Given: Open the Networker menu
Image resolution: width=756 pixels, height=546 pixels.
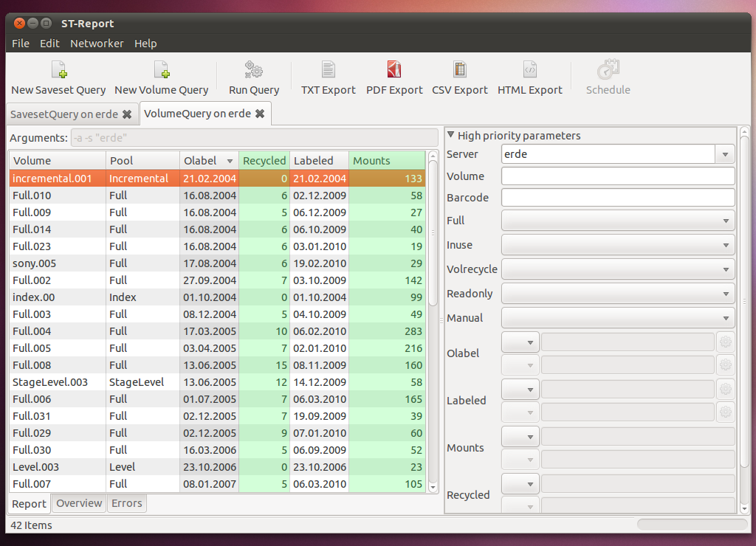Looking at the screenshot, I should pos(97,44).
